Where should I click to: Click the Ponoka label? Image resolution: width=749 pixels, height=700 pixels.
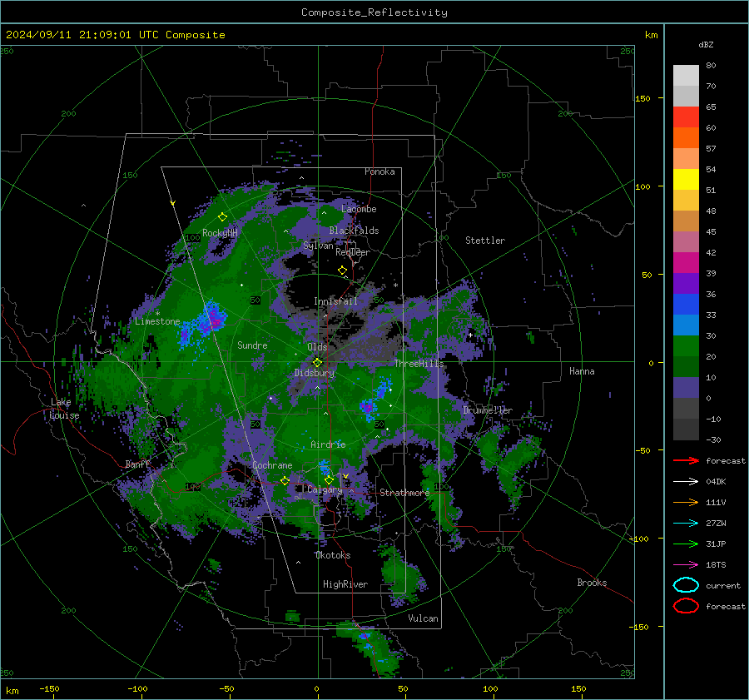click(x=379, y=171)
